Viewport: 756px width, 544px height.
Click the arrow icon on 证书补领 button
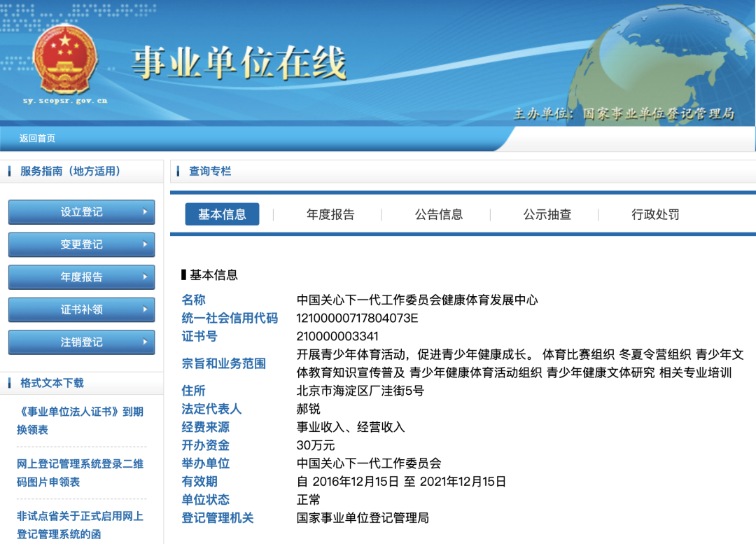click(145, 309)
